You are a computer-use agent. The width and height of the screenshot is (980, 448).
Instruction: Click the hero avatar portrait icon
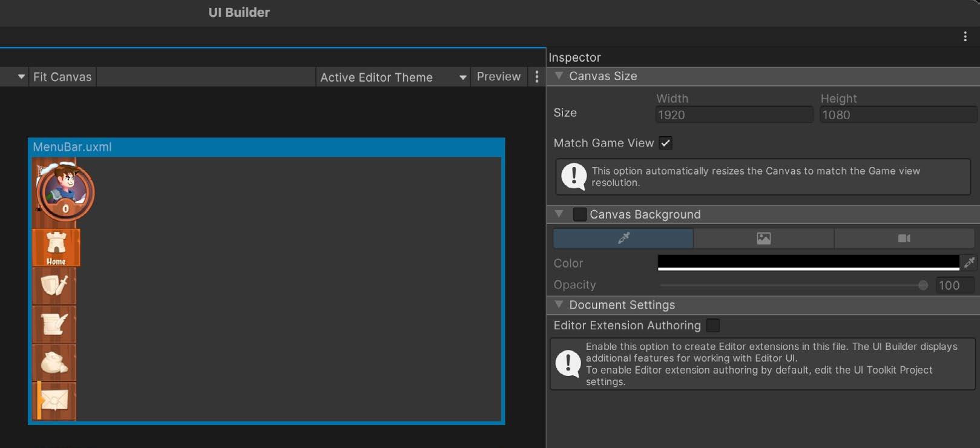tap(65, 193)
